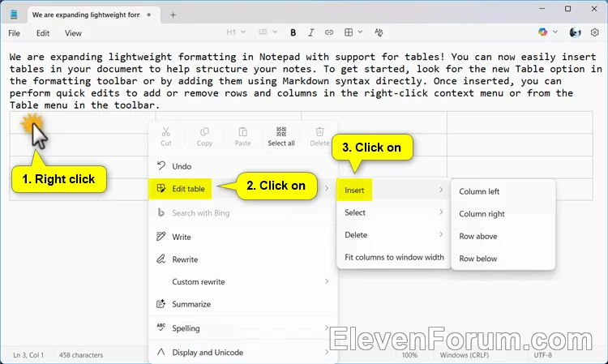Clear formatting with the toolbar icon

379,32
